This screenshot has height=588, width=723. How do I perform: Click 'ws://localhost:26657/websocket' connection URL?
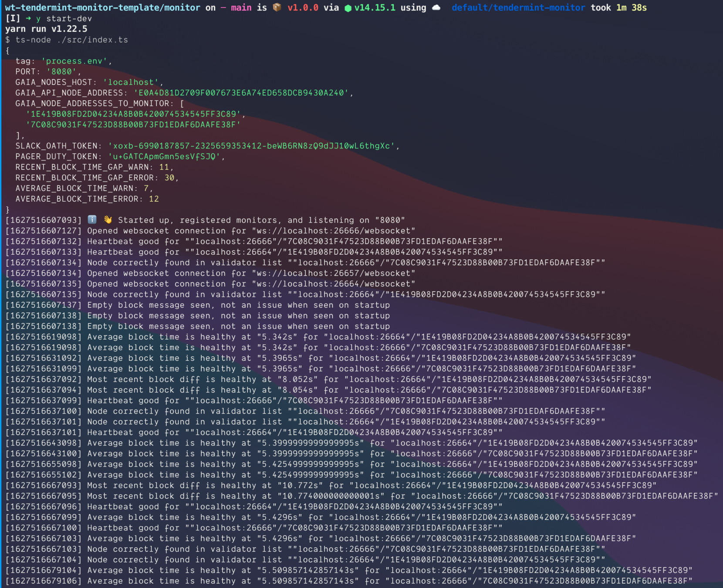pos(334,273)
